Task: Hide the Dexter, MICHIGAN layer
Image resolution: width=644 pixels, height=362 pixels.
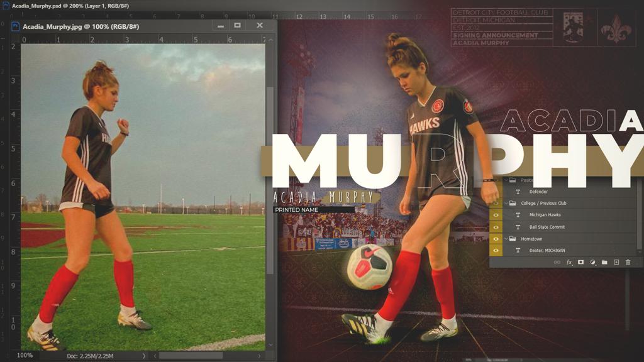Action: click(496, 250)
